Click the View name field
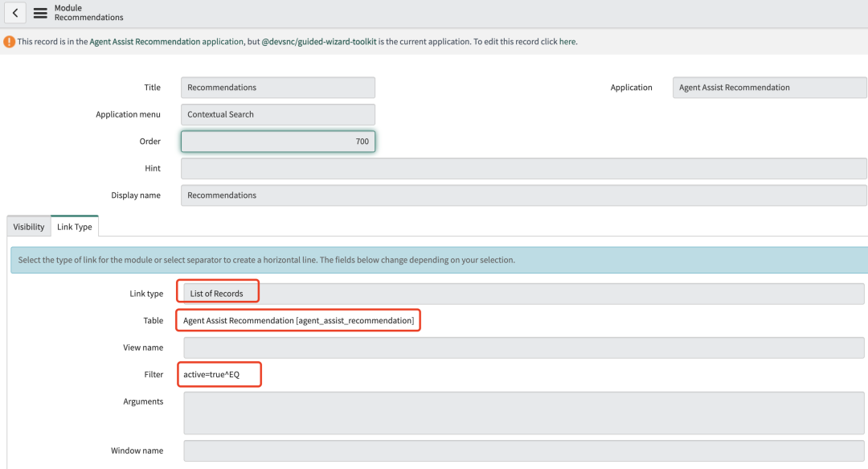Viewport: 868px width, 469px height. 523,348
